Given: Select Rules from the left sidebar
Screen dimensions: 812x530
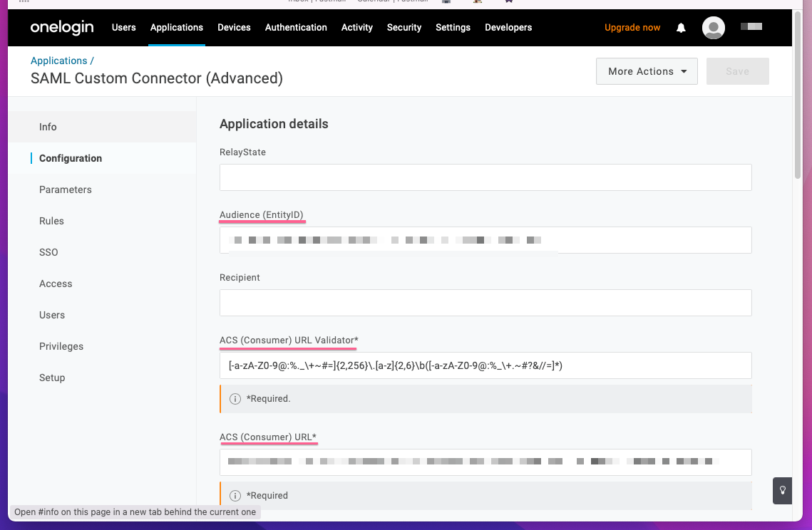Looking at the screenshot, I should click(x=51, y=221).
